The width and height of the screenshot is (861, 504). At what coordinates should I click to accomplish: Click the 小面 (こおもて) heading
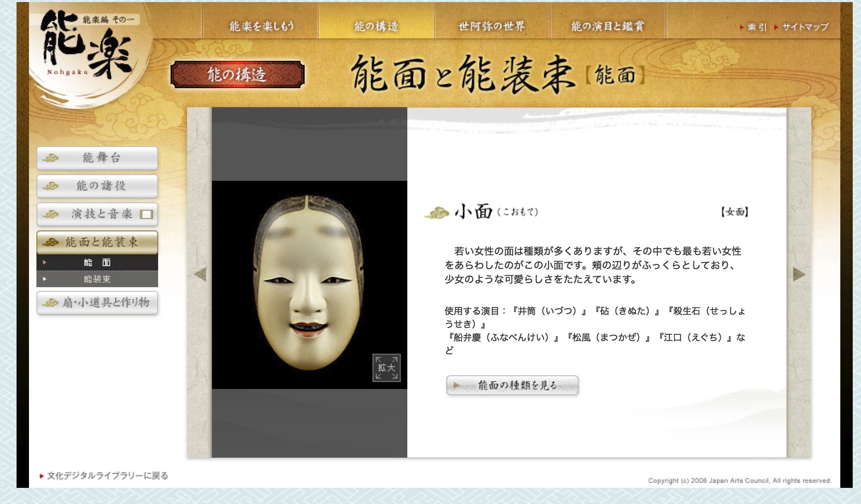pos(482,212)
